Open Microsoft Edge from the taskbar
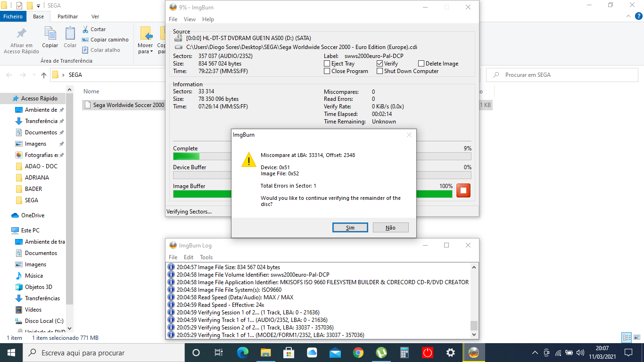 pos(242,353)
